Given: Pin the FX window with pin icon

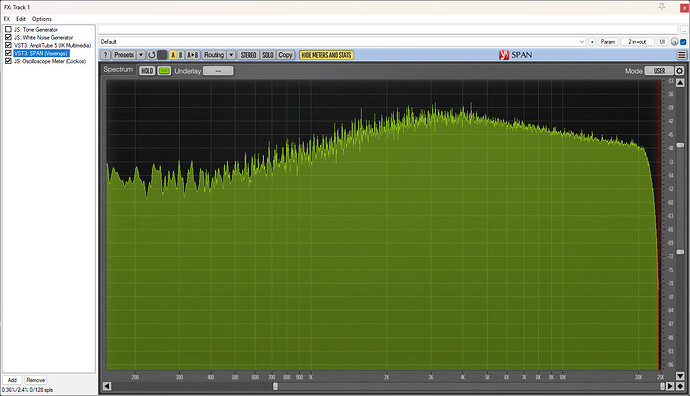Looking at the screenshot, I should click(662, 7).
